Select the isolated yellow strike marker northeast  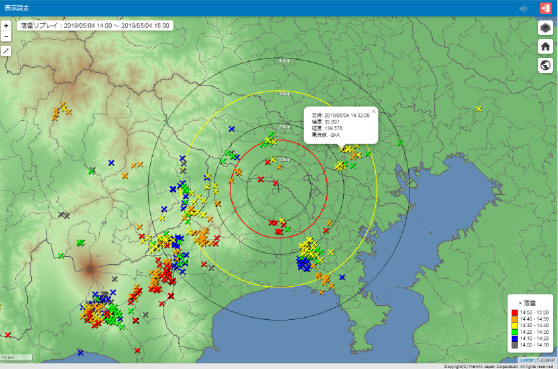click(x=479, y=109)
